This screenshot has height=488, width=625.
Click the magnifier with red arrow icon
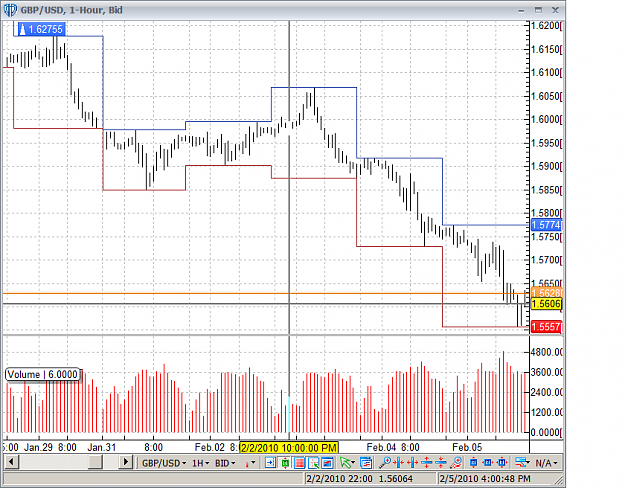pos(456,463)
